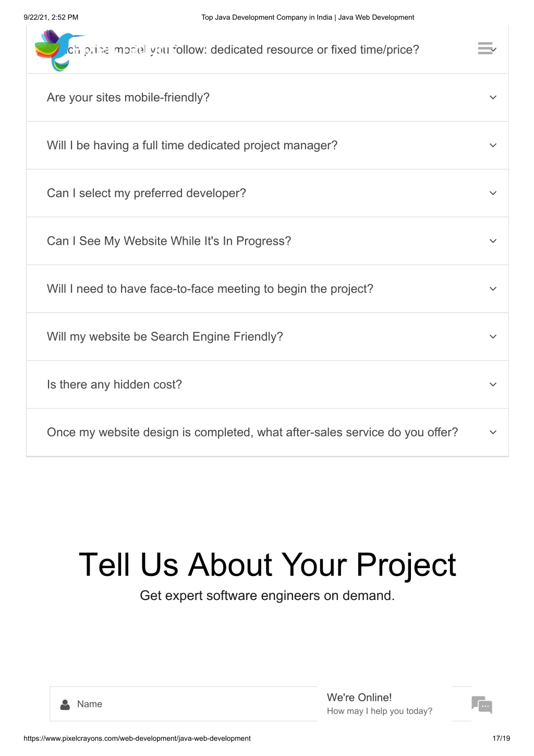
Task: Expand chevron for after-sales service question
Action: point(493,433)
